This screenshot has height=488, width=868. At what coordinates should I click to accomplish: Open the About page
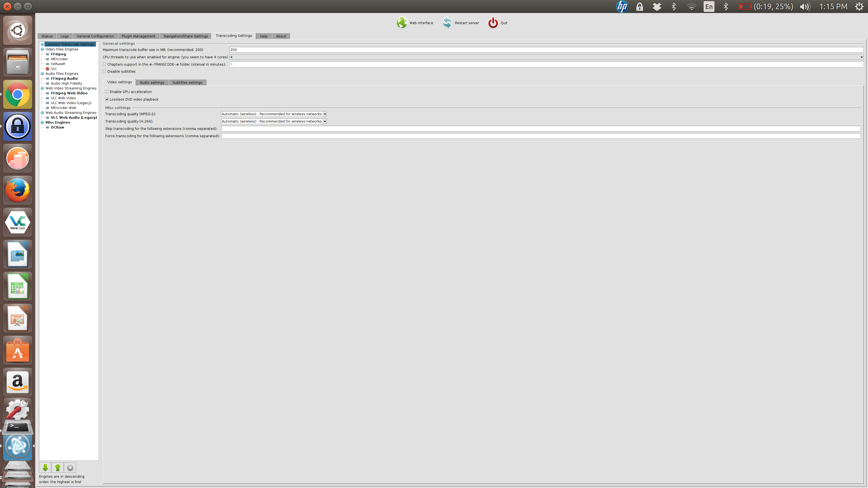point(281,36)
